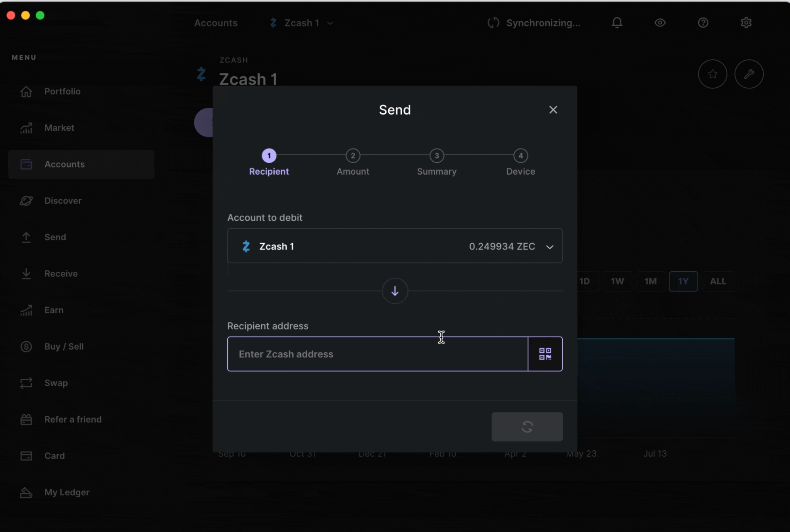Select the ALL chart range
The width and height of the screenshot is (790, 532).
pos(718,281)
